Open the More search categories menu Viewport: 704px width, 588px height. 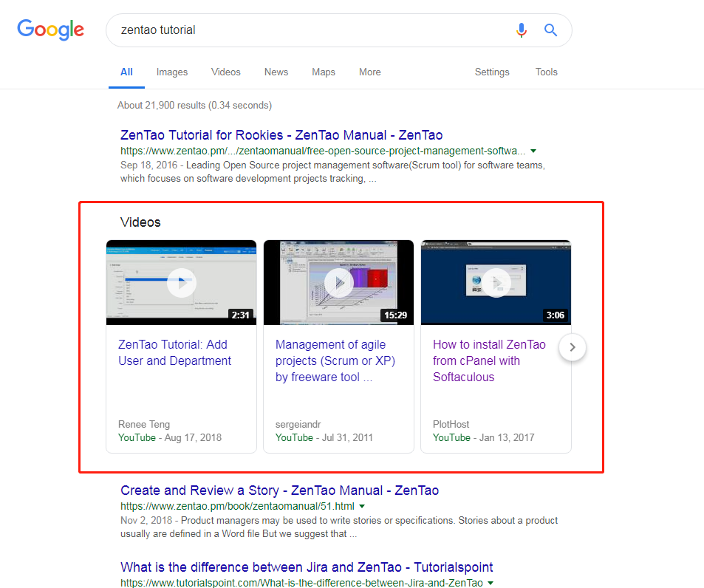(x=370, y=72)
